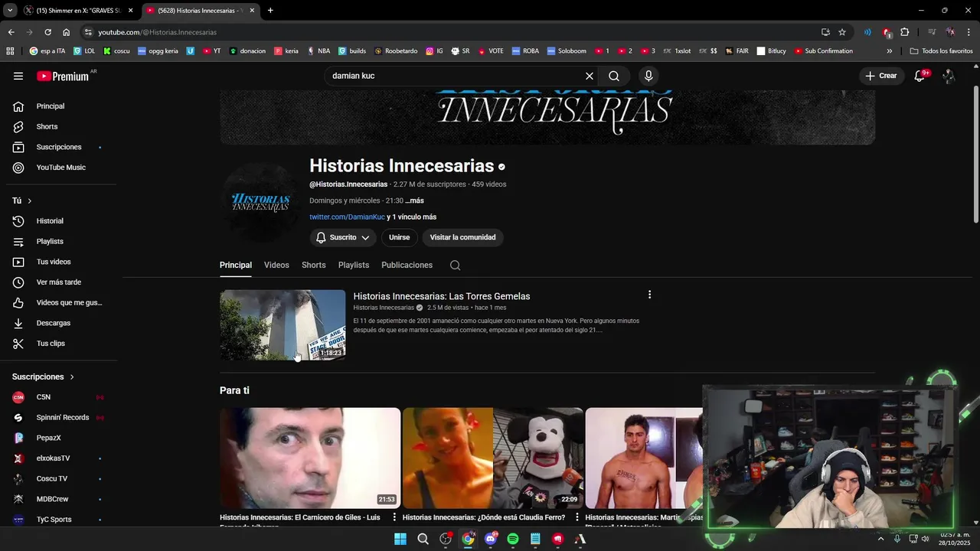The width and height of the screenshot is (980, 551).
Task: Open the Las Torres Gemelas video thumbnail
Action: [x=283, y=324]
